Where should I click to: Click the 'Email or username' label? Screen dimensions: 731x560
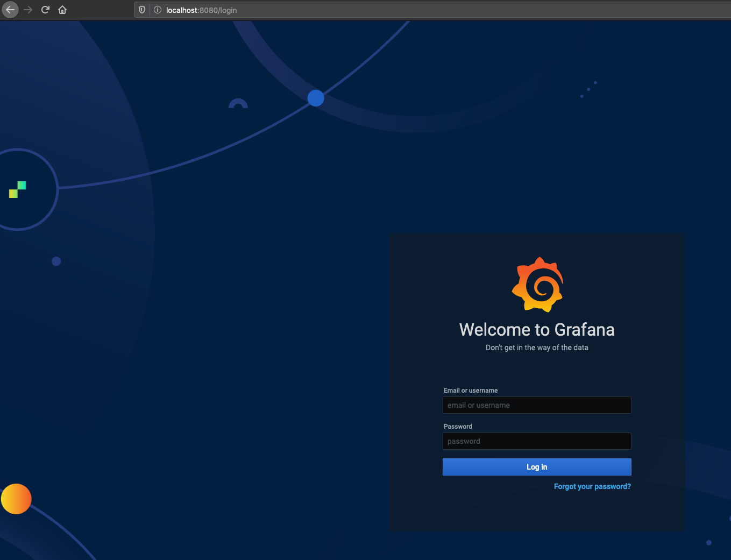click(471, 391)
